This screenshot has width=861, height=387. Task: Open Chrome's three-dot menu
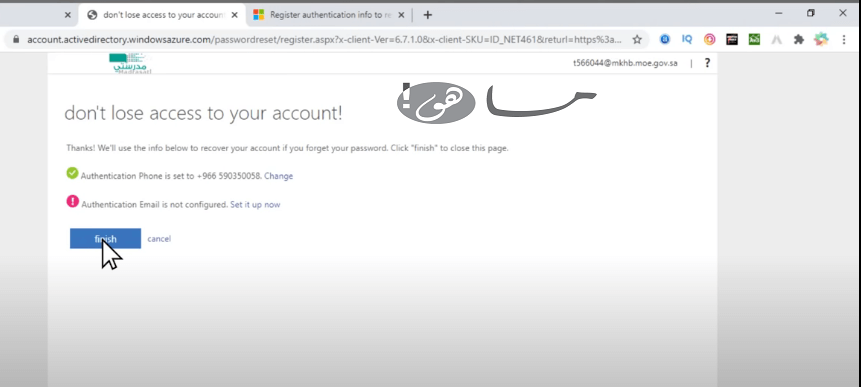[x=844, y=40]
